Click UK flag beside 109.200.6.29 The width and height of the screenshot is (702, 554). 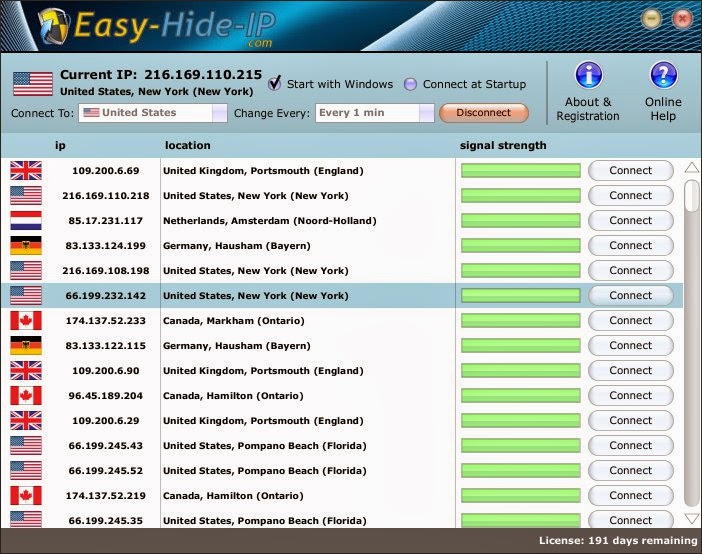pyautogui.click(x=26, y=421)
